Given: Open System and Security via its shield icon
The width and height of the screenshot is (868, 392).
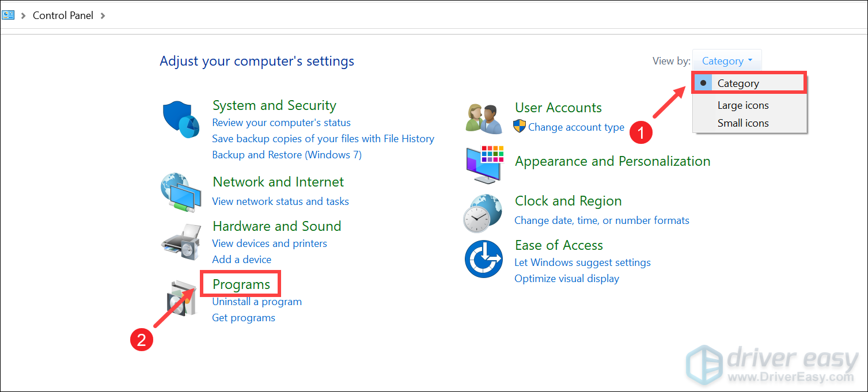Looking at the screenshot, I should coord(181,119).
